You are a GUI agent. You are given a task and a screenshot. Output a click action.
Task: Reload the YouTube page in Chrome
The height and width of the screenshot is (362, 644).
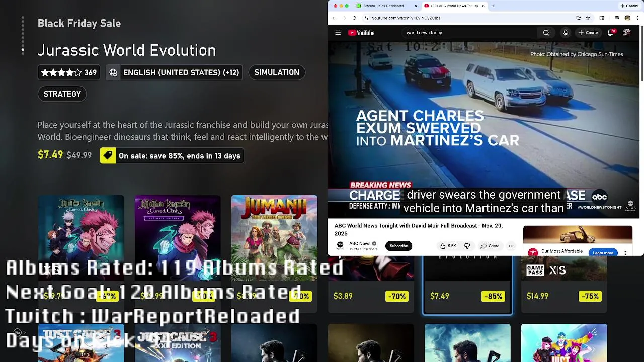(354, 18)
